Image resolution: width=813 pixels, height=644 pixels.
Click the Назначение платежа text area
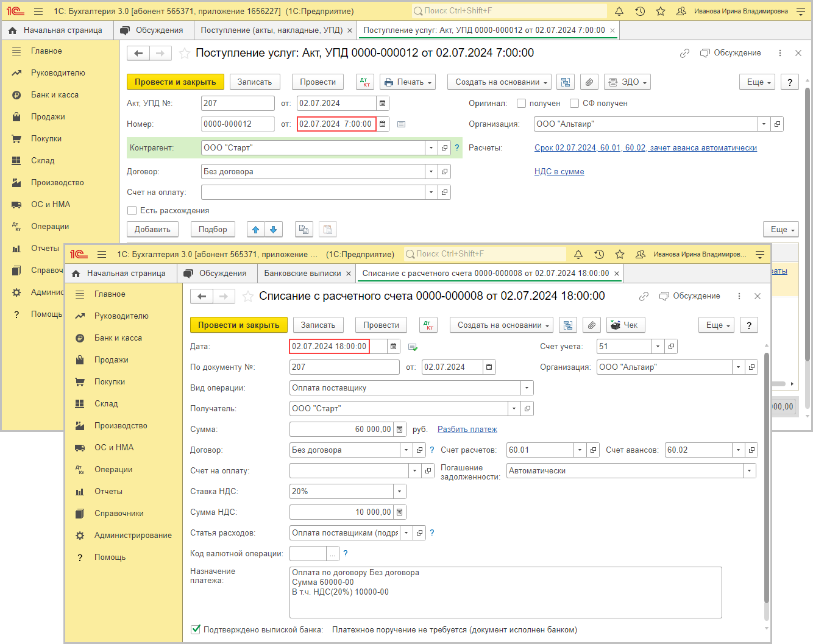click(x=505, y=592)
